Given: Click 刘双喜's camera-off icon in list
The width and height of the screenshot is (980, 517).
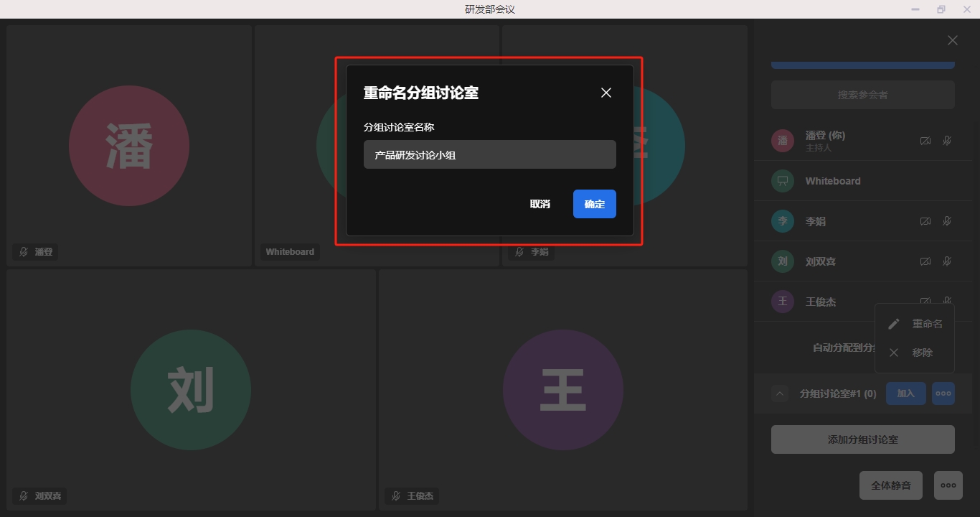Looking at the screenshot, I should tap(925, 261).
